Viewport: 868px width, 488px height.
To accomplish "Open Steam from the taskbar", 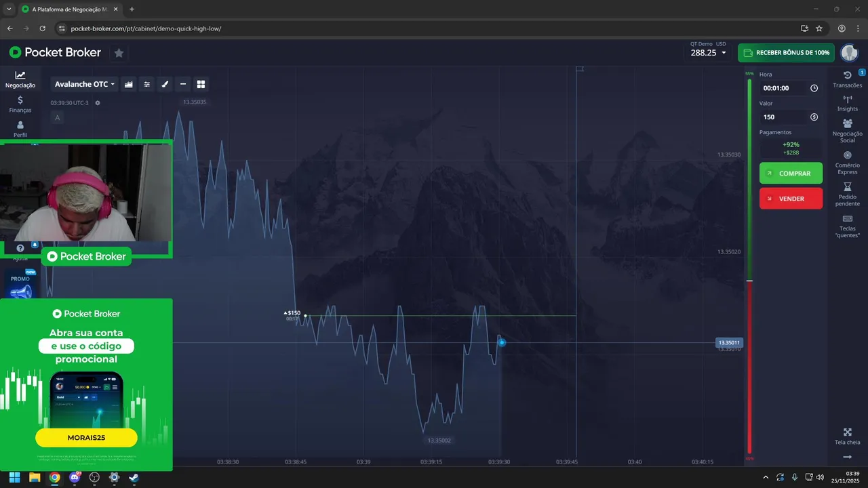I will coord(134,477).
